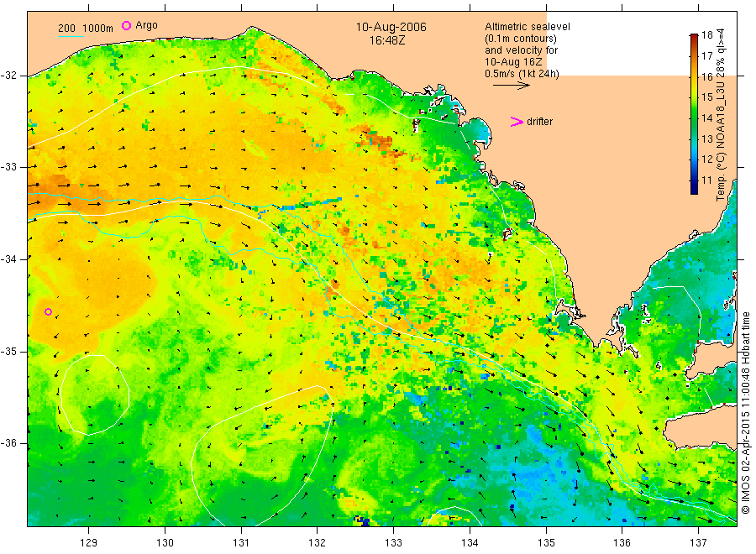Click the '10-Aug 16Z' velocity date text
The image size is (756, 554).
click(x=513, y=62)
